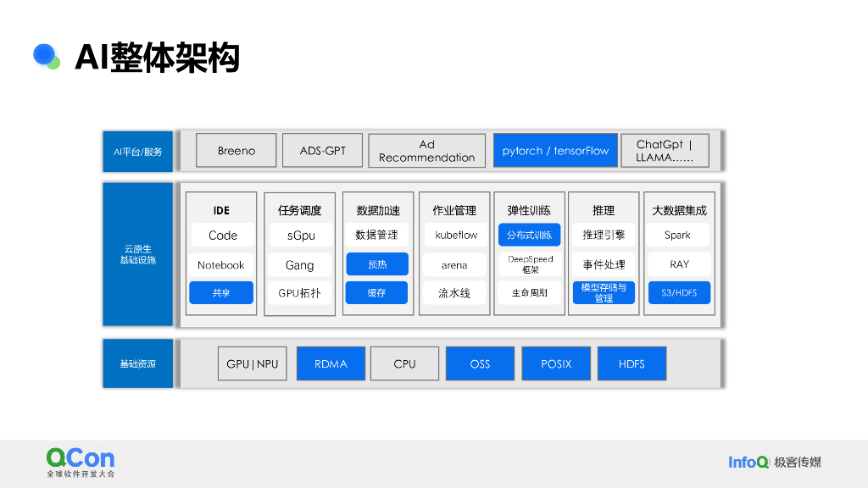Click the blue circle logo beside the title
The width and height of the screenshot is (868, 488).
pos(45,56)
